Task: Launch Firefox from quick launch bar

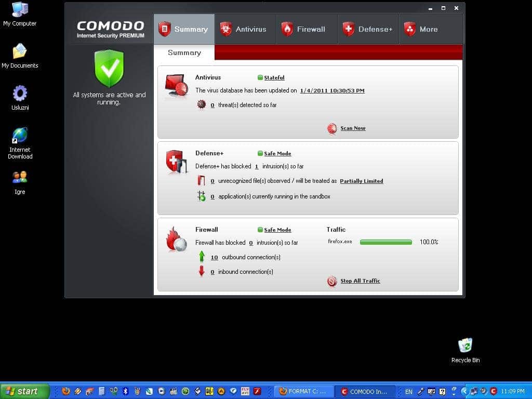Action: pyautogui.click(x=66, y=391)
